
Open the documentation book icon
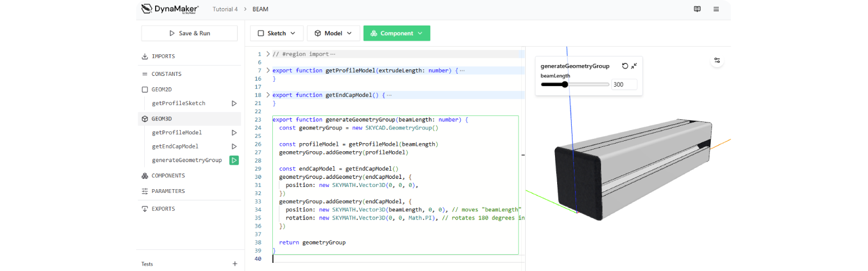(x=697, y=9)
